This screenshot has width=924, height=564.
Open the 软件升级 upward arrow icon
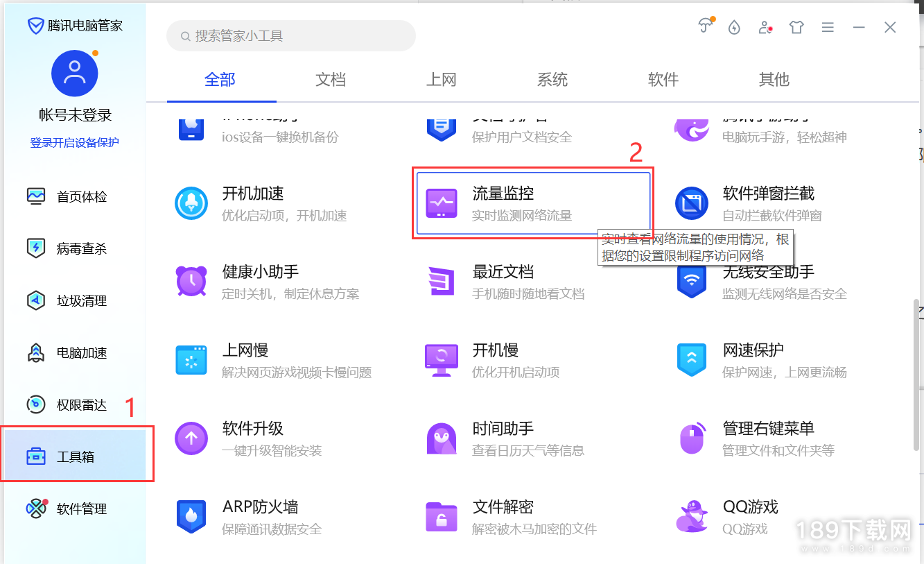point(192,438)
